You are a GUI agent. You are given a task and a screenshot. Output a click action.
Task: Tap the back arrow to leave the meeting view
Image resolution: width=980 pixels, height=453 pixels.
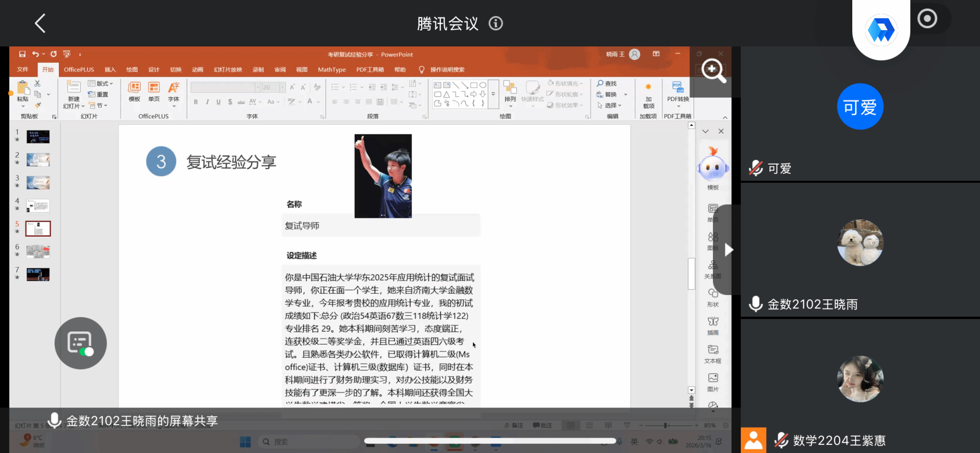(40, 23)
